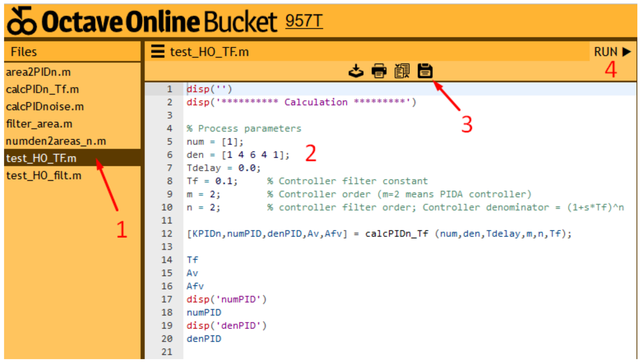
Task: Open test_HO_filt.m file
Action: pyautogui.click(x=44, y=176)
